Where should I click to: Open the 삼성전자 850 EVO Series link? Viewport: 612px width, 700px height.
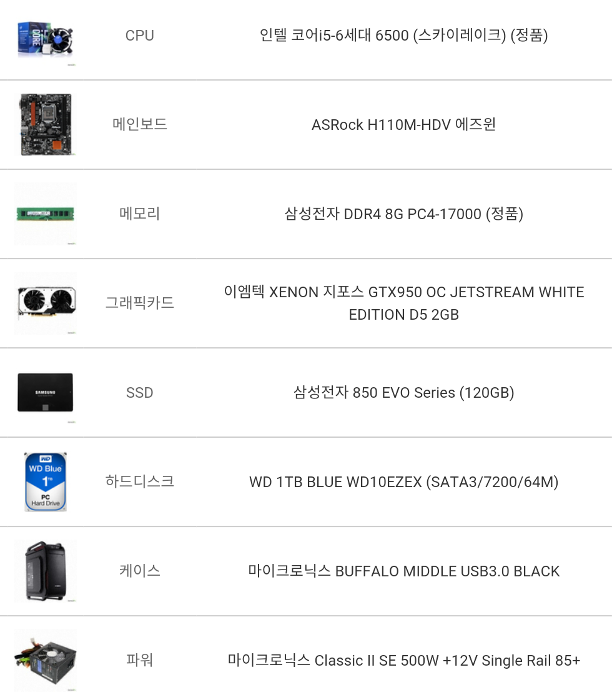click(403, 393)
